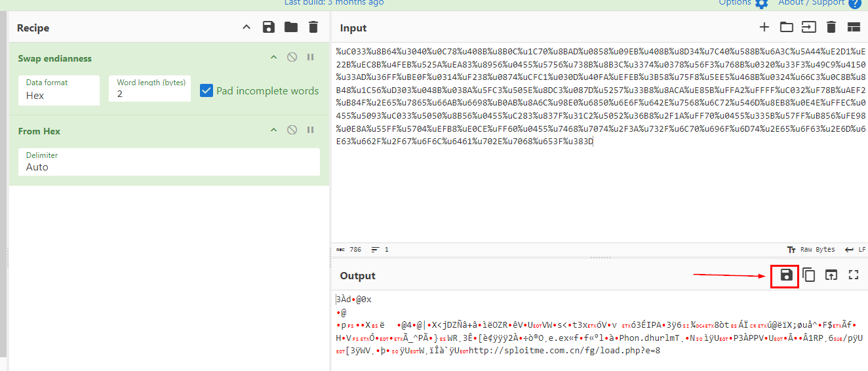Click the Raw Bytes input encoding selector
868x371 pixels.
(812, 250)
